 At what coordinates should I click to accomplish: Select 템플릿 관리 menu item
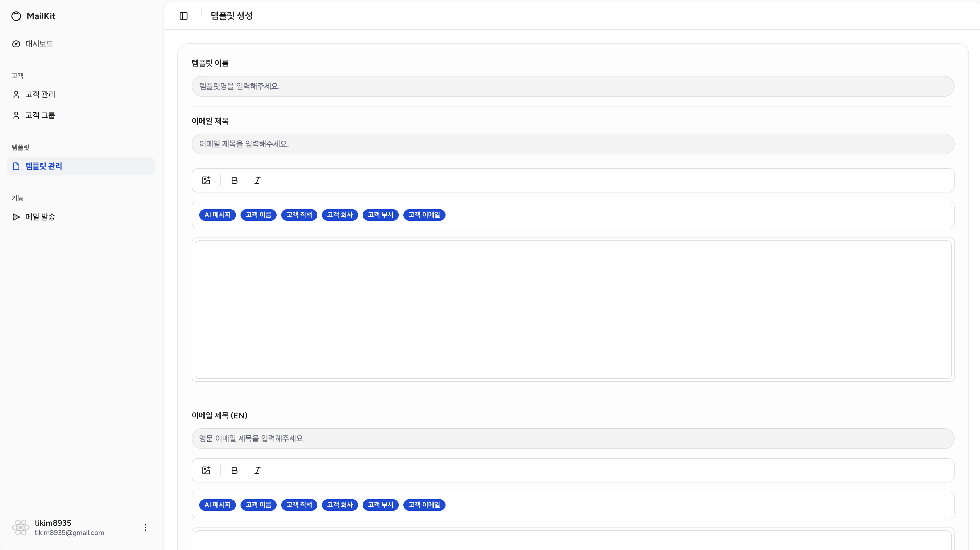[x=43, y=166]
